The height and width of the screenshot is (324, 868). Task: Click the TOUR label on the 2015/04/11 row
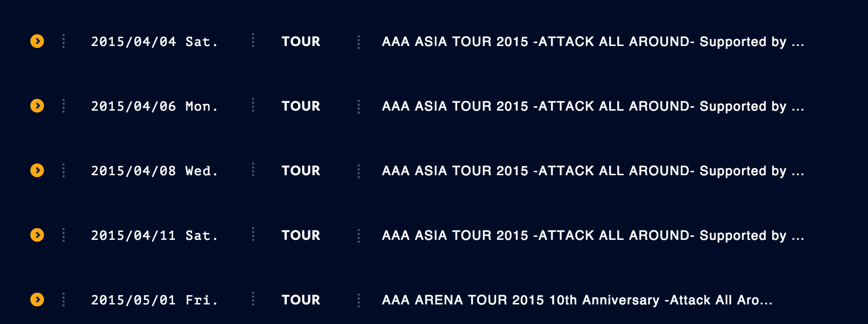(x=301, y=235)
